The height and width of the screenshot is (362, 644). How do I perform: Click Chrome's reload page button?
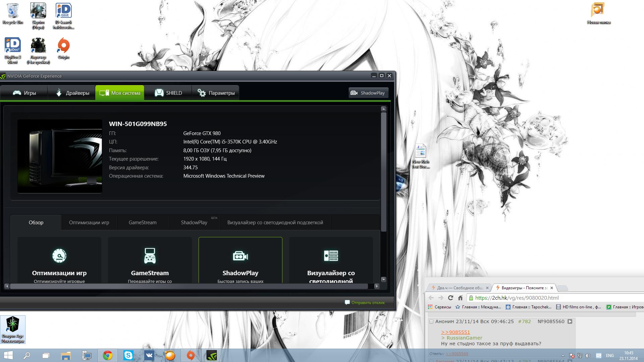click(450, 298)
